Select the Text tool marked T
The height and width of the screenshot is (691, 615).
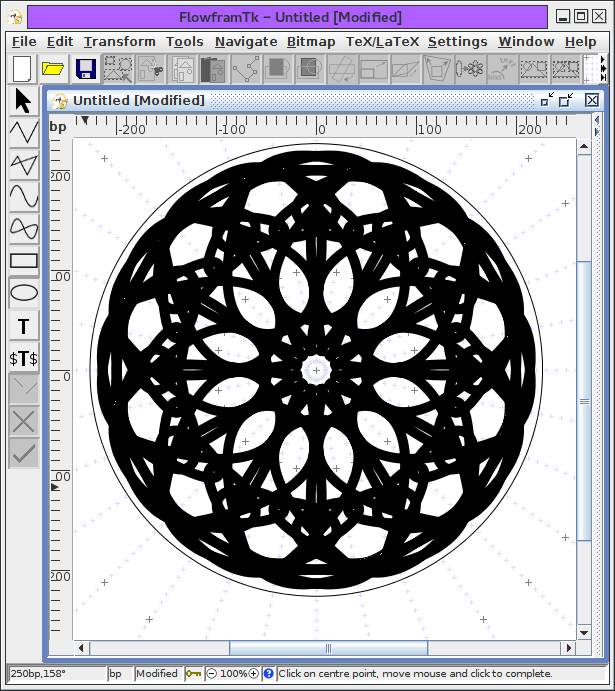click(24, 326)
